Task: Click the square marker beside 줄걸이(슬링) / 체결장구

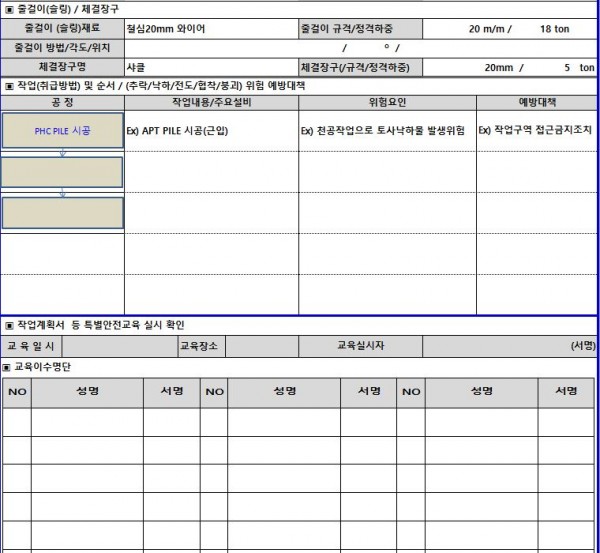Action: coord(10,9)
